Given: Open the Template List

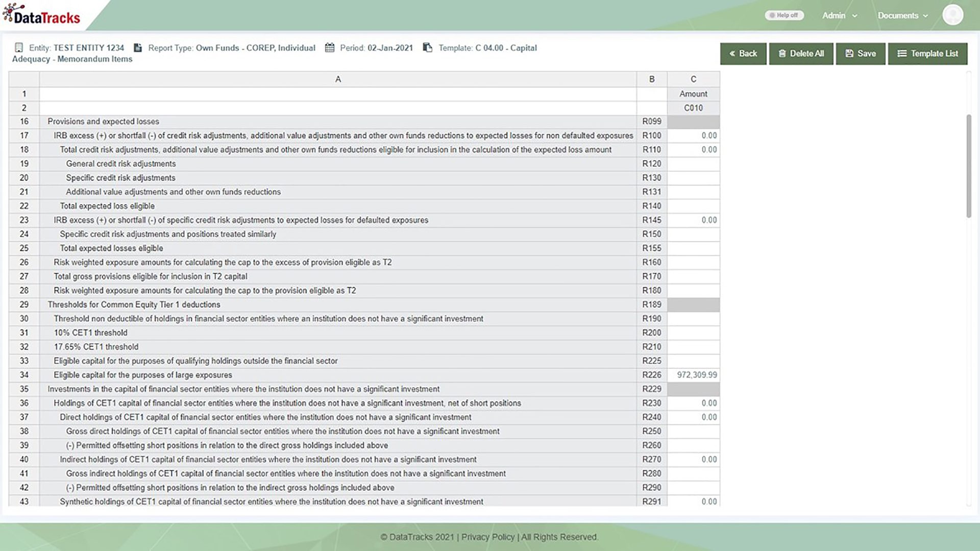Looking at the screenshot, I should (x=927, y=54).
